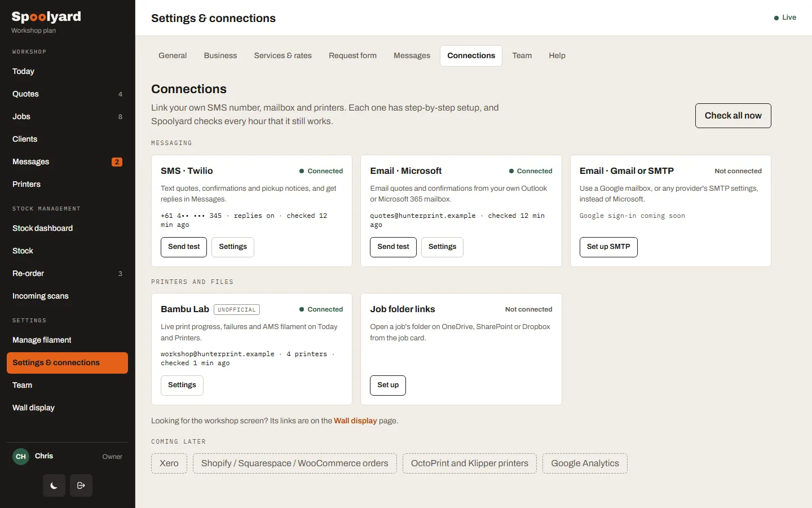The height and width of the screenshot is (508, 812).
Task: Click the Check all now button
Action: [733, 116]
